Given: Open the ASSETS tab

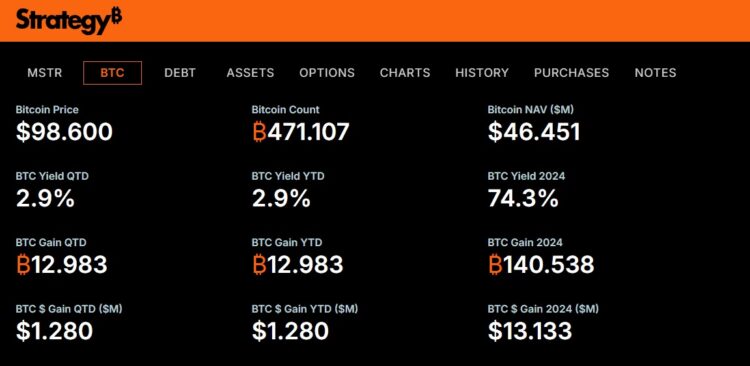Looking at the screenshot, I should (250, 73).
